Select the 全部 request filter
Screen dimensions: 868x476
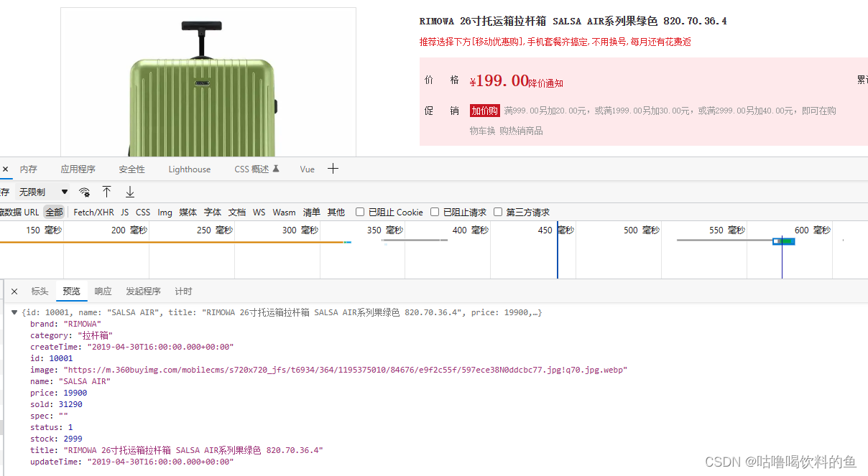(55, 212)
